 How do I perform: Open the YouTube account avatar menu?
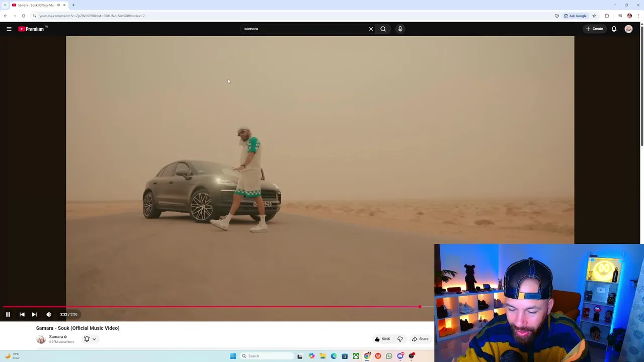pos(628,29)
